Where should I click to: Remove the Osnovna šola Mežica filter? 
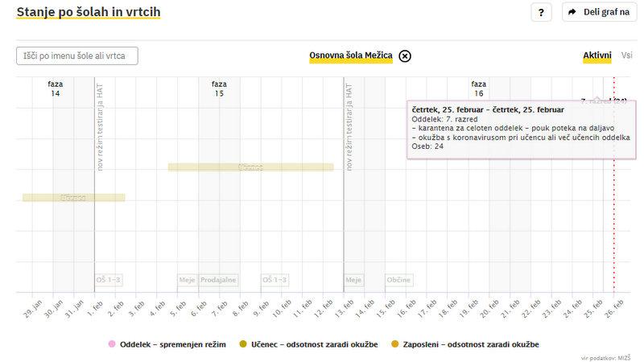pyautogui.click(x=405, y=56)
